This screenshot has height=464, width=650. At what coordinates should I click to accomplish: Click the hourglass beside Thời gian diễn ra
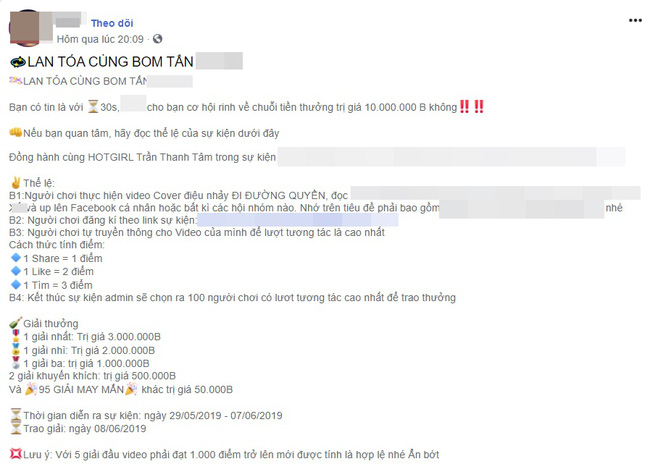pyautogui.click(x=16, y=415)
